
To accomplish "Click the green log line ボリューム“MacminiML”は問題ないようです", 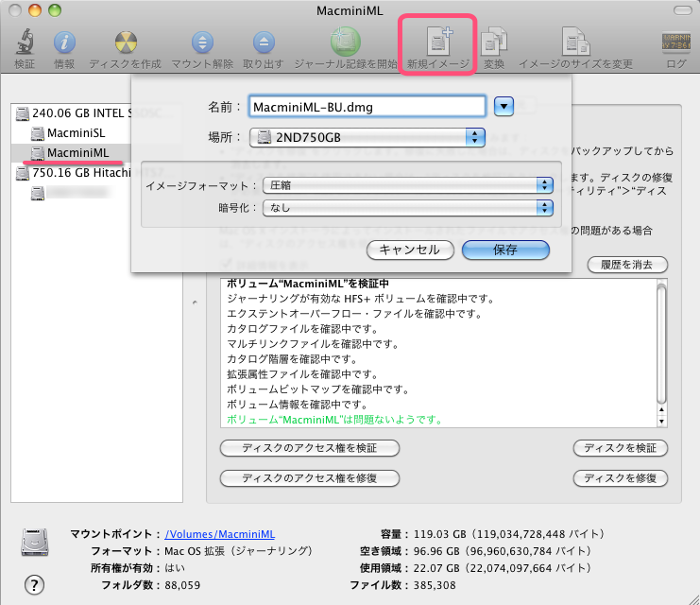I will [334, 420].
